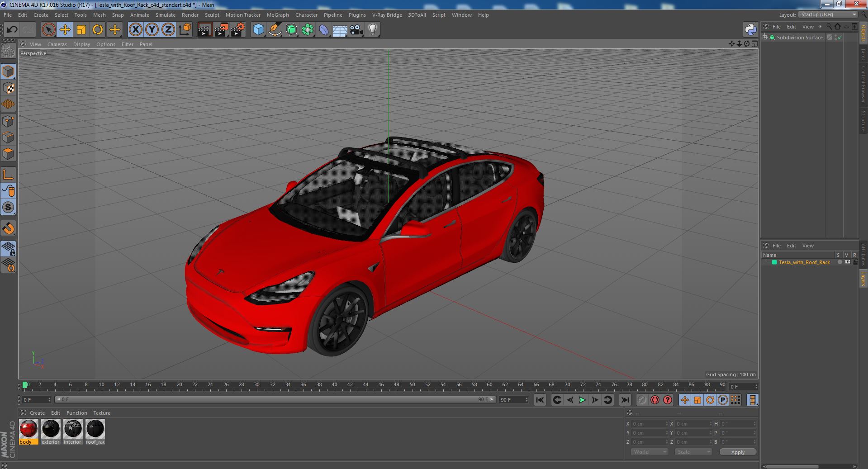Toggle viewport maximize icon
The width and height of the screenshot is (868, 469).
pyautogui.click(x=754, y=44)
